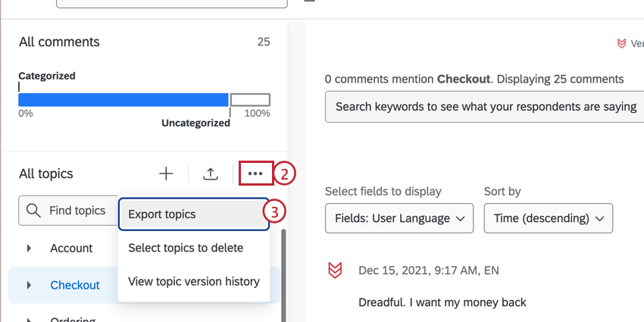
Task: Click the magnifier icon in Find topics
Action: [33, 211]
